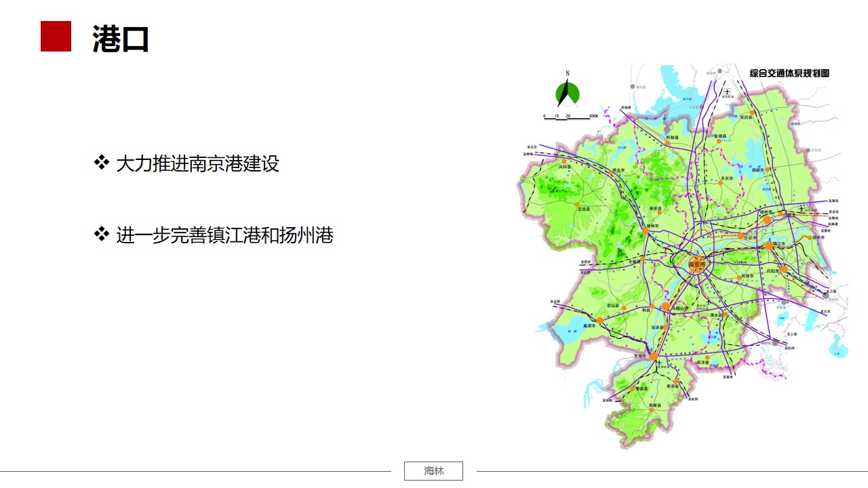Select the text 大力推进南京港建设
The image size is (868, 488).
(x=197, y=164)
